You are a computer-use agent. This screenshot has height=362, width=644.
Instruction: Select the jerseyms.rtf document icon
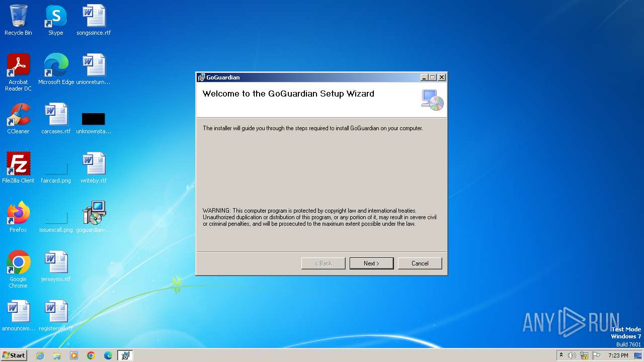[x=56, y=266]
